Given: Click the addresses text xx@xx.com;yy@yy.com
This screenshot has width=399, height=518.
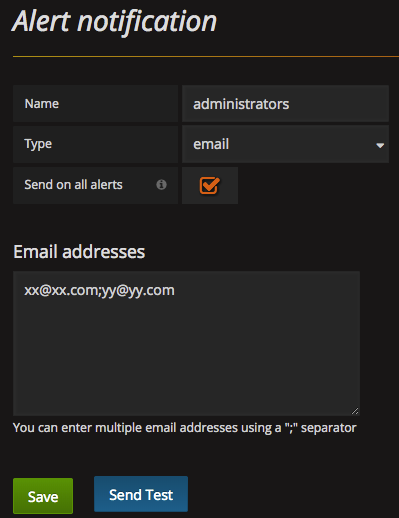Looking at the screenshot, I should pos(99,291).
